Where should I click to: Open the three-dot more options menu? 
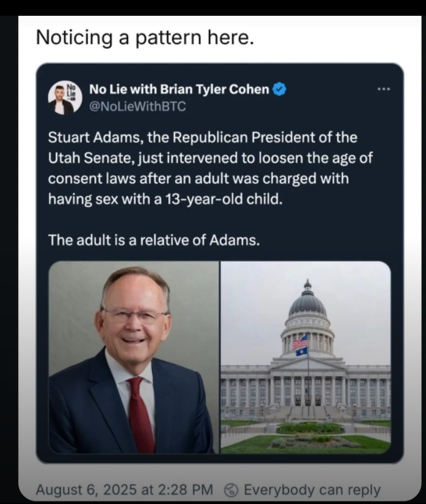[x=383, y=89]
